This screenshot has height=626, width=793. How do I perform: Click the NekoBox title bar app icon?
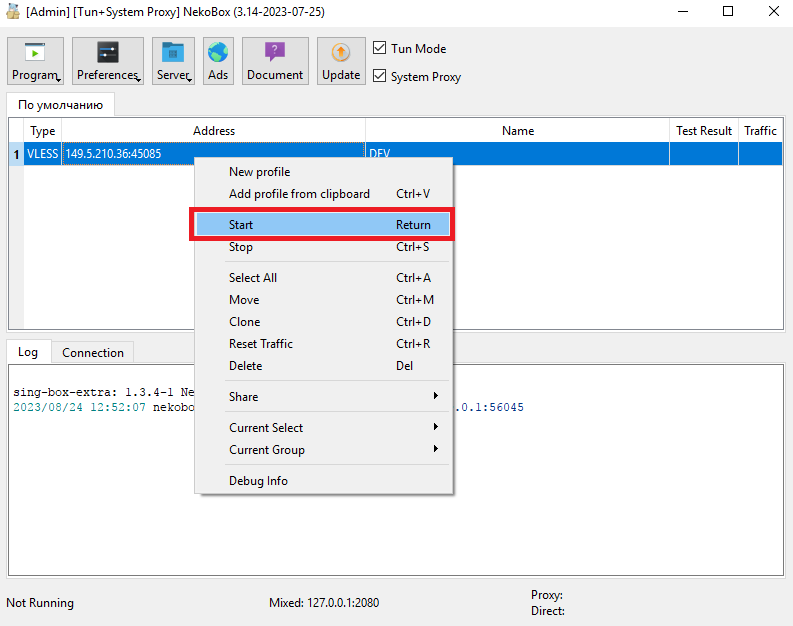pos(14,11)
